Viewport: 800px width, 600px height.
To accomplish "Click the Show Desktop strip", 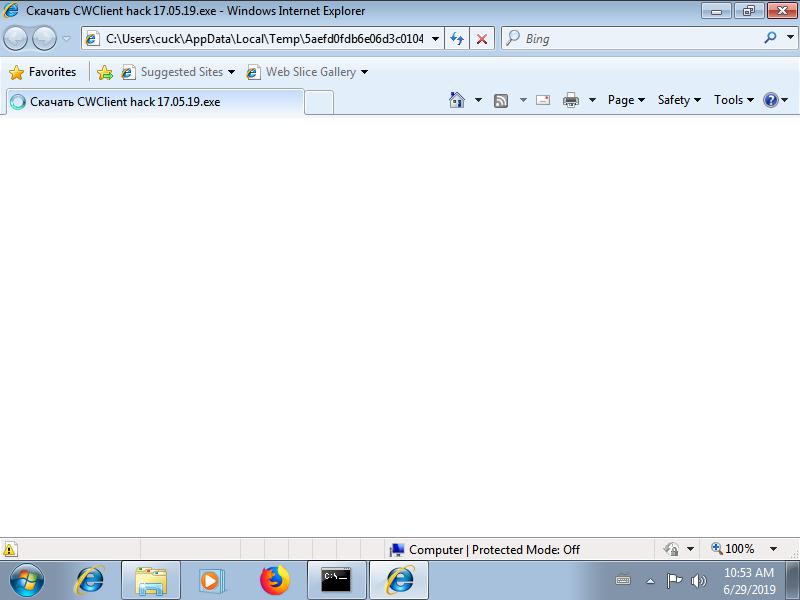I will [793, 581].
